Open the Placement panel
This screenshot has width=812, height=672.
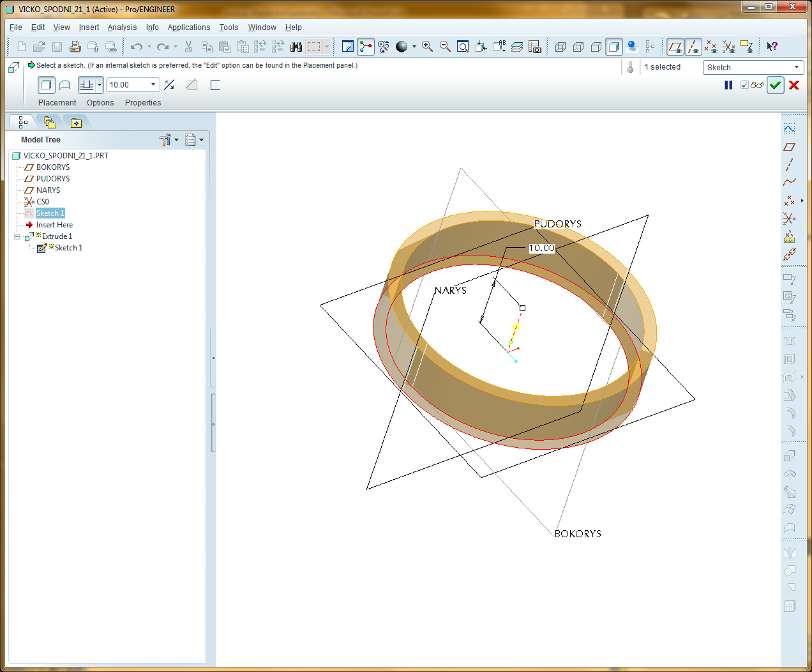[x=57, y=103]
